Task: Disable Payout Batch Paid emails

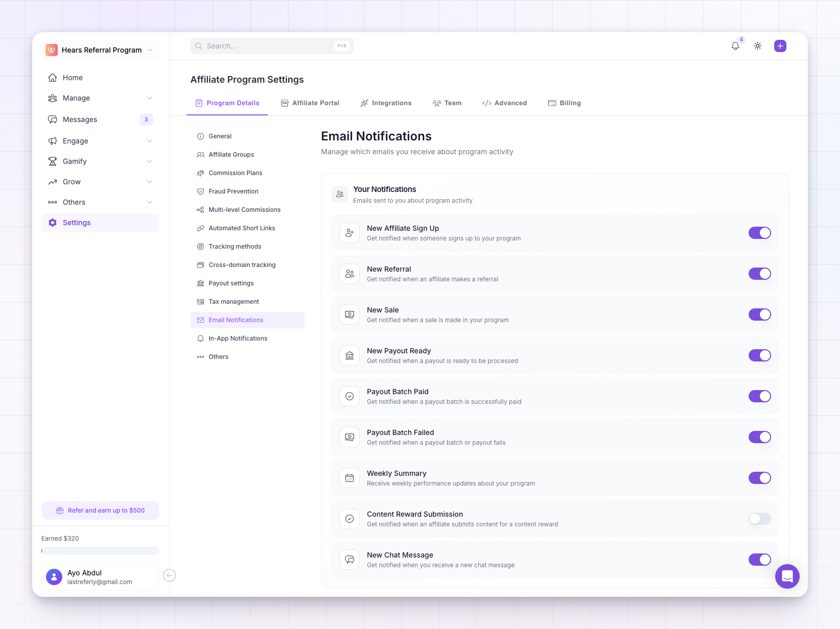Action: click(x=760, y=396)
